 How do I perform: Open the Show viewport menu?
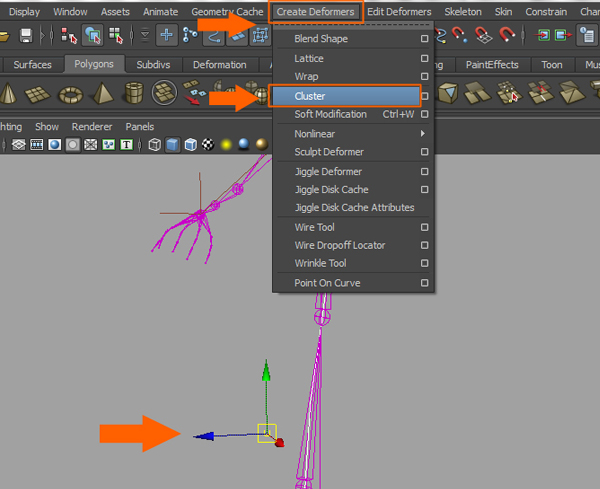(x=47, y=127)
